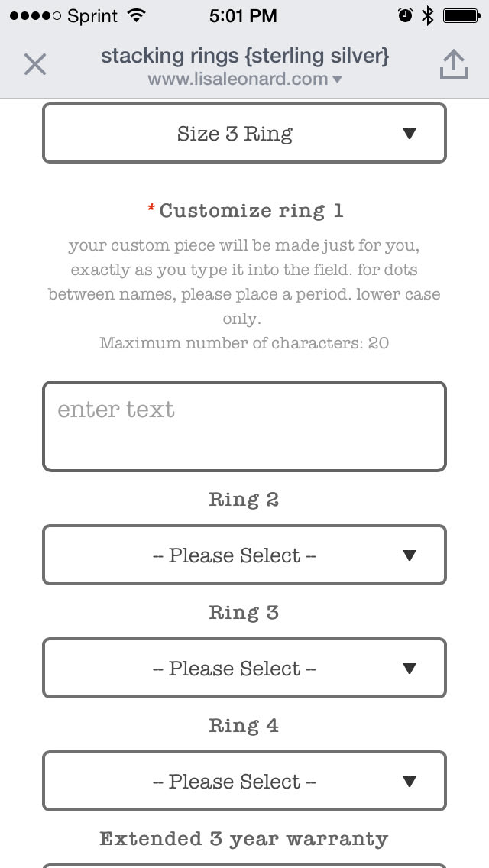Close the in-app browser with X
489x868 pixels.
tap(35, 64)
